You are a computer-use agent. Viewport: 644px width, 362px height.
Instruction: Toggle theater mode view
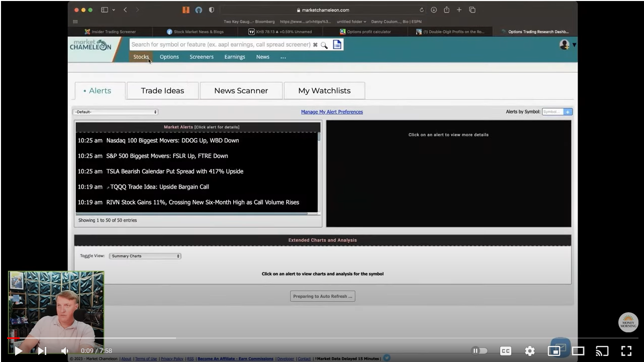pos(578,351)
